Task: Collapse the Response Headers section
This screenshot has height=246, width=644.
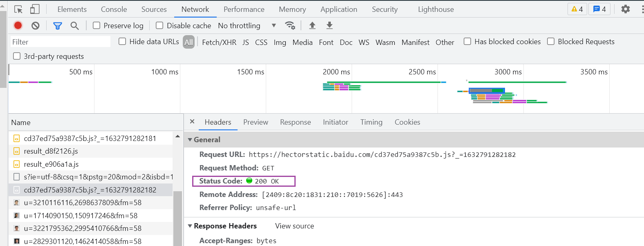Action: tap(190, 226)
